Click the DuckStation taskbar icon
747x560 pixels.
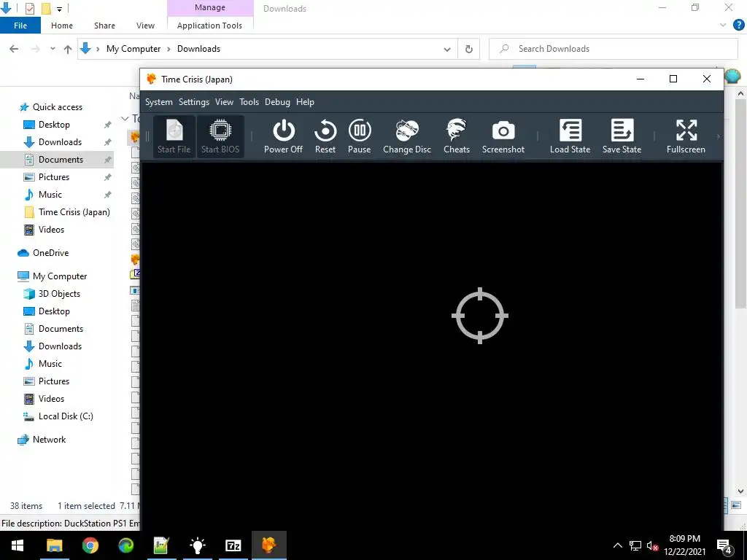[268, 545]
